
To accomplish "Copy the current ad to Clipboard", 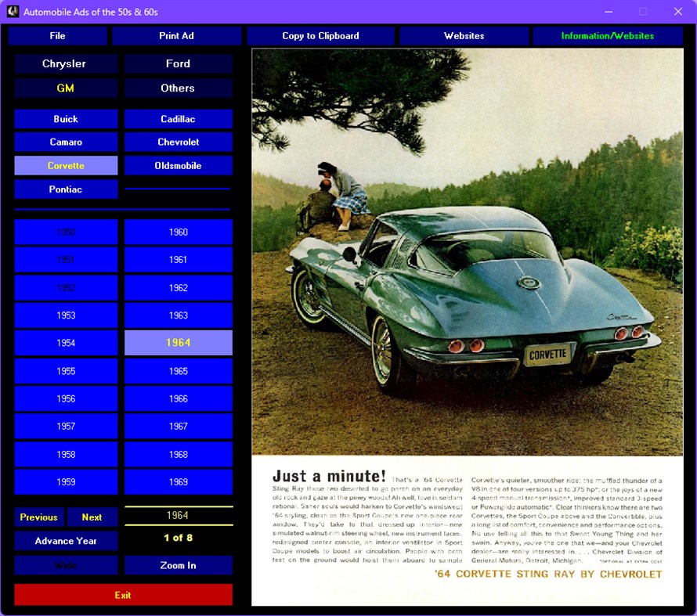I will point(320,35).
